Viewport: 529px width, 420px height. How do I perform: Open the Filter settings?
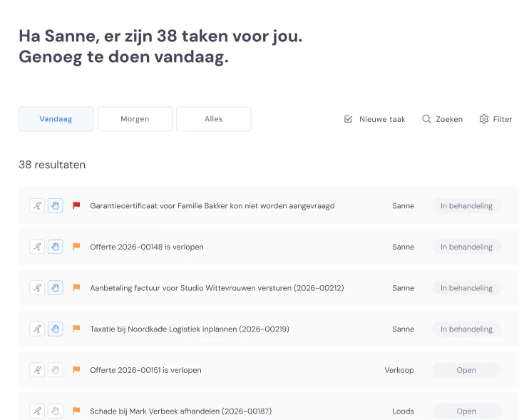(495, 119)
